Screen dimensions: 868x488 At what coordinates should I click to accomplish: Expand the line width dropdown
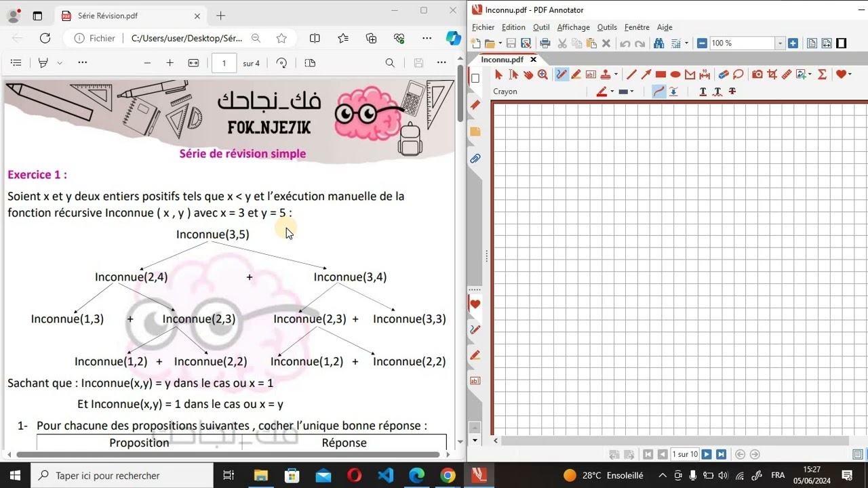coord(632,91)
